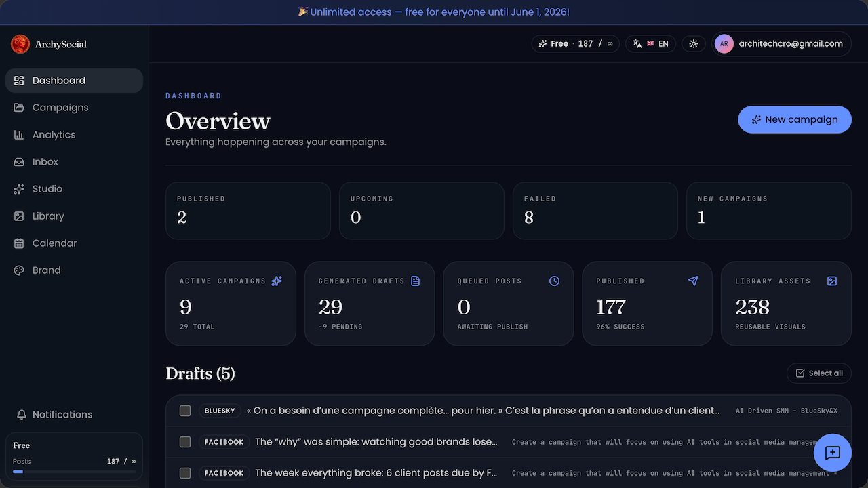This screenshot has height=488, width=868.
Task: Open the EN language selector
Action: [x=650, y=44]
